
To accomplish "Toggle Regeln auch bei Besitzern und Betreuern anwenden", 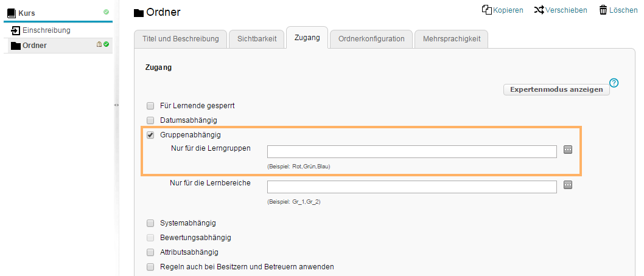I will [150, 267].
